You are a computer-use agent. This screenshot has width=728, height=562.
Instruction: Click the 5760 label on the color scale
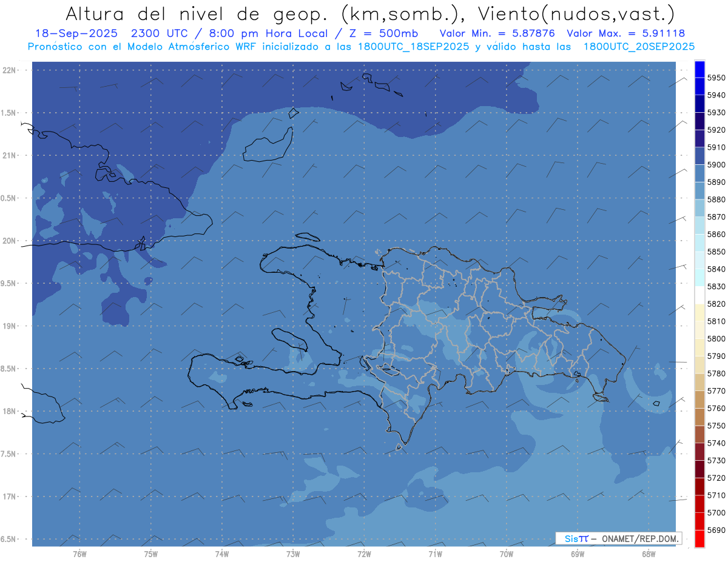coord(716,408)
